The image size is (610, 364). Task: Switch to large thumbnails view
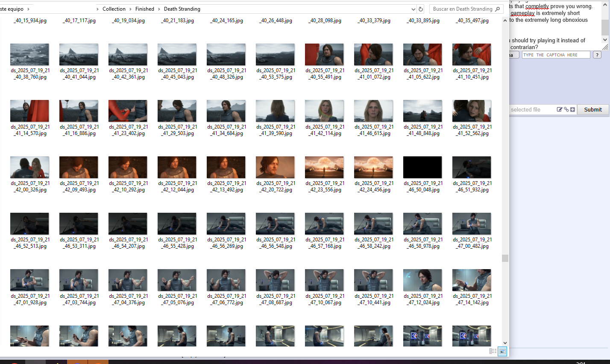pos(503,351)
